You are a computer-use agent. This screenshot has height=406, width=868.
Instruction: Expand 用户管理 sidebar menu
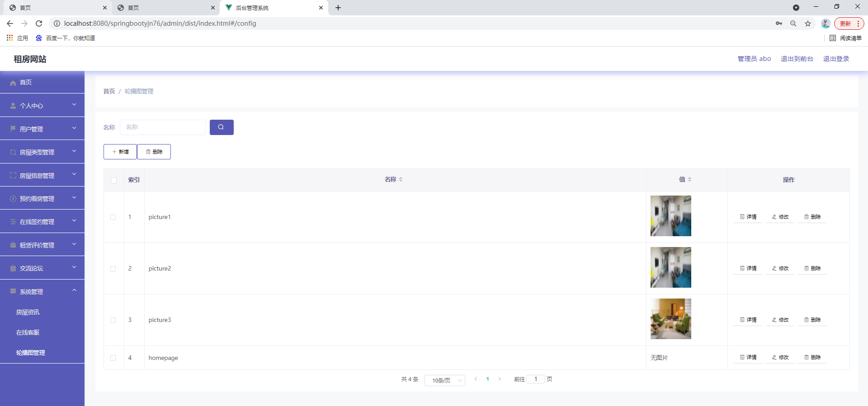point(42,129)
